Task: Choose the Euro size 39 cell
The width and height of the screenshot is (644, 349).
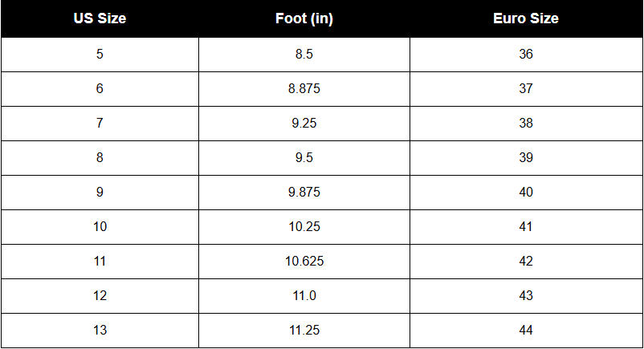Action: [x=526, y=158]
